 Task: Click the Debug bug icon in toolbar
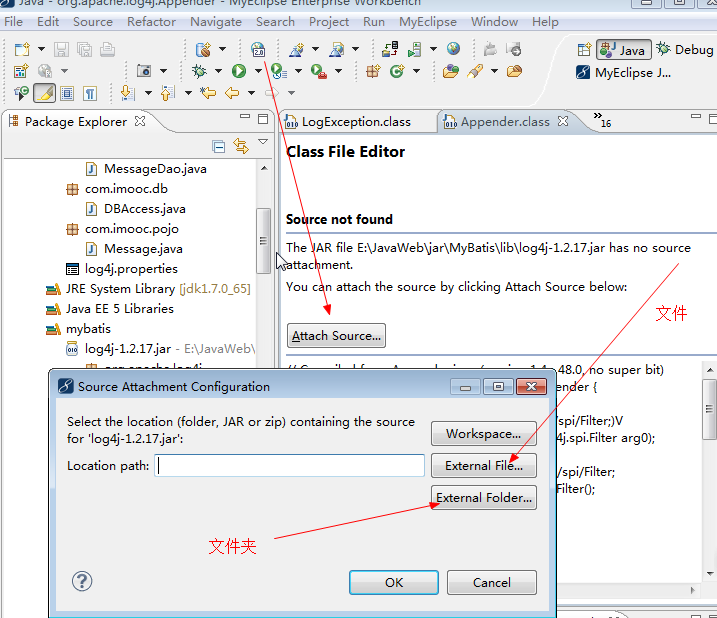coord(199,71)
